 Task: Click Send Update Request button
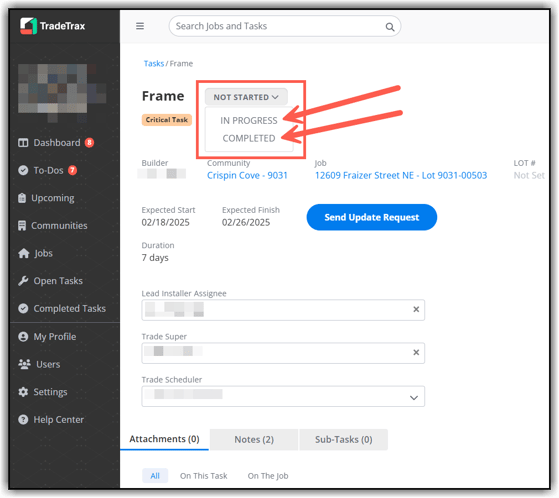pos(371,217)
